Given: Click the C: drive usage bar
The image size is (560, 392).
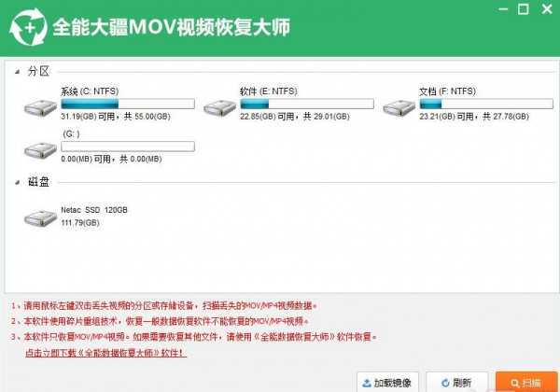Looking at the screenshot, I should click(128, 104).
